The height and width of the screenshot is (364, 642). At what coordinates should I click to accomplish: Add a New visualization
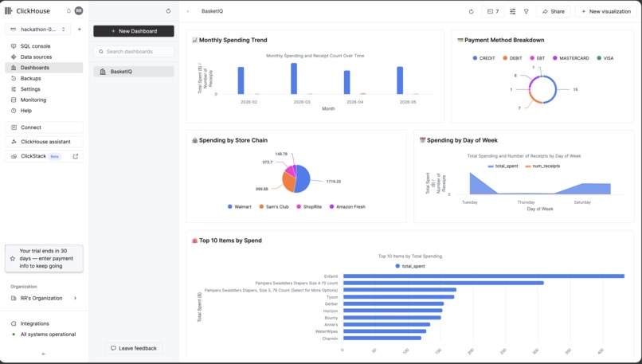606,11
